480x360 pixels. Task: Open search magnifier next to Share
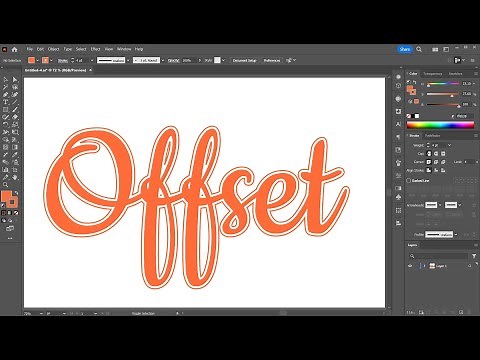pos(419,49)
